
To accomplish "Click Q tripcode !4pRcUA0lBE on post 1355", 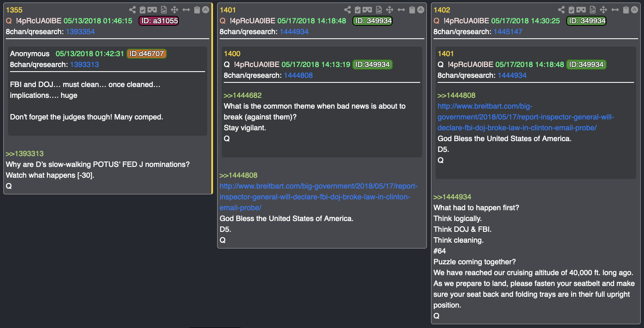I will [x=39, y=21].
